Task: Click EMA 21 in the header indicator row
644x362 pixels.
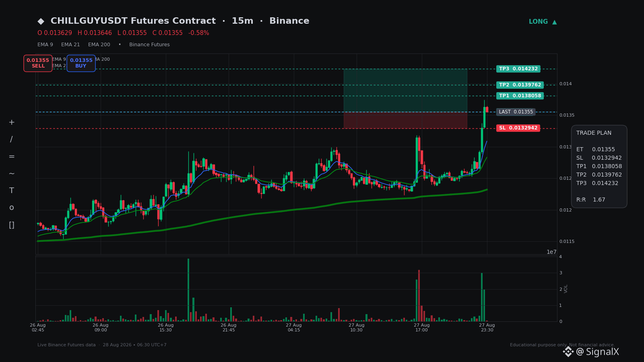Action: tap(70, 45)
